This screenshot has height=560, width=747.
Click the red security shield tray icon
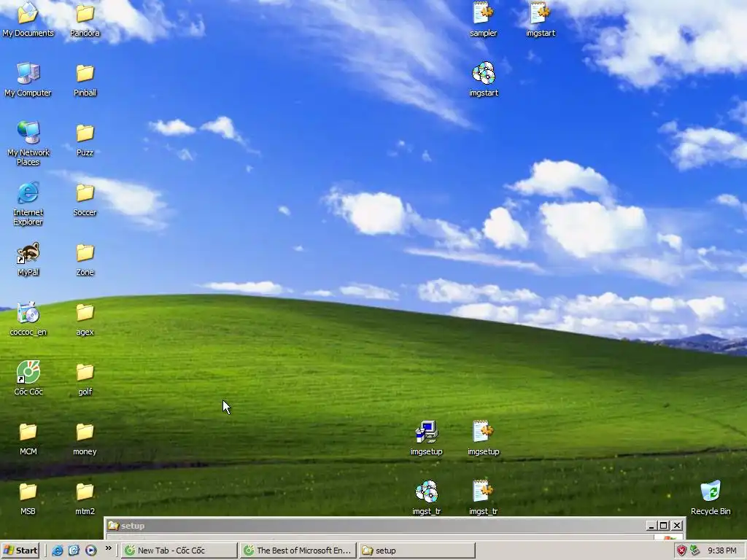click(682, 551)
